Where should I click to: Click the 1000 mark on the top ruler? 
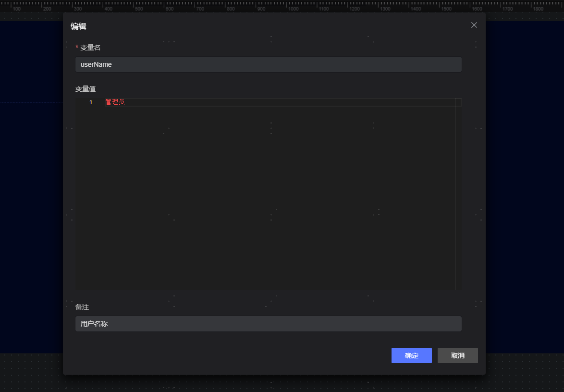click(x=293, y=9)
